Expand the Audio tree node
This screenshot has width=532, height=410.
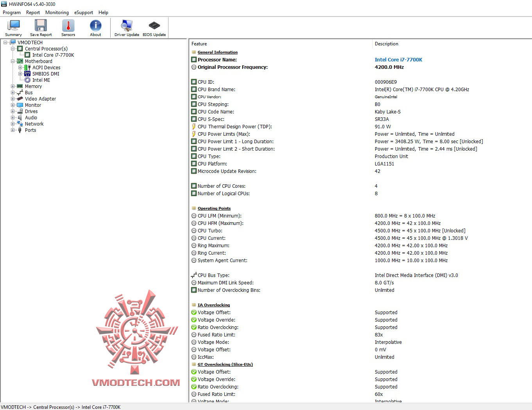pyautogui.click(x=13, y=117)
